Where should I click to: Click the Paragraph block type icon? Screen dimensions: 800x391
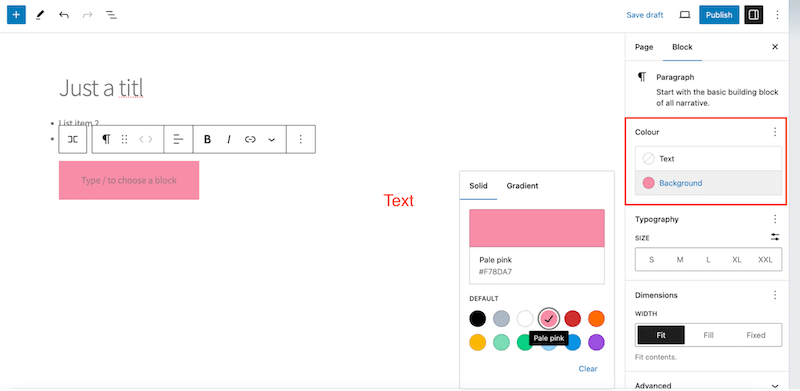pos(106,139)
